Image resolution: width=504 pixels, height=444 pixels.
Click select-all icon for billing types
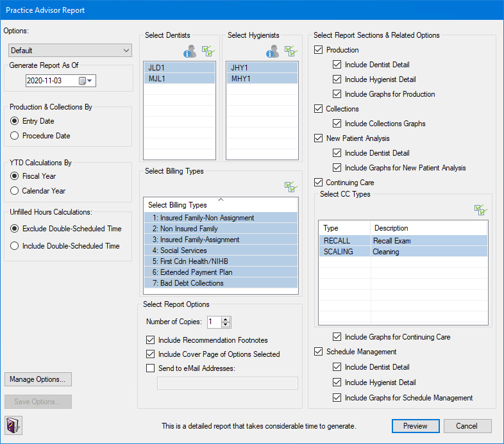pyautogui.click(x=291, y=186)
